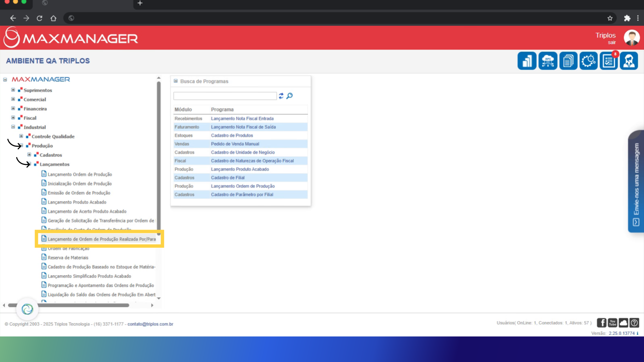The height and width of the screenshot is (362, 644).
Task: Open 'Envie-nos uma mensagem' side tab
Action: [636, 181]
